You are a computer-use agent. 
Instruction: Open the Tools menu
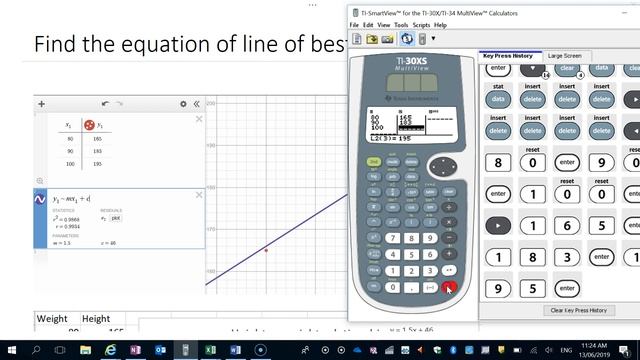point(401,25)
